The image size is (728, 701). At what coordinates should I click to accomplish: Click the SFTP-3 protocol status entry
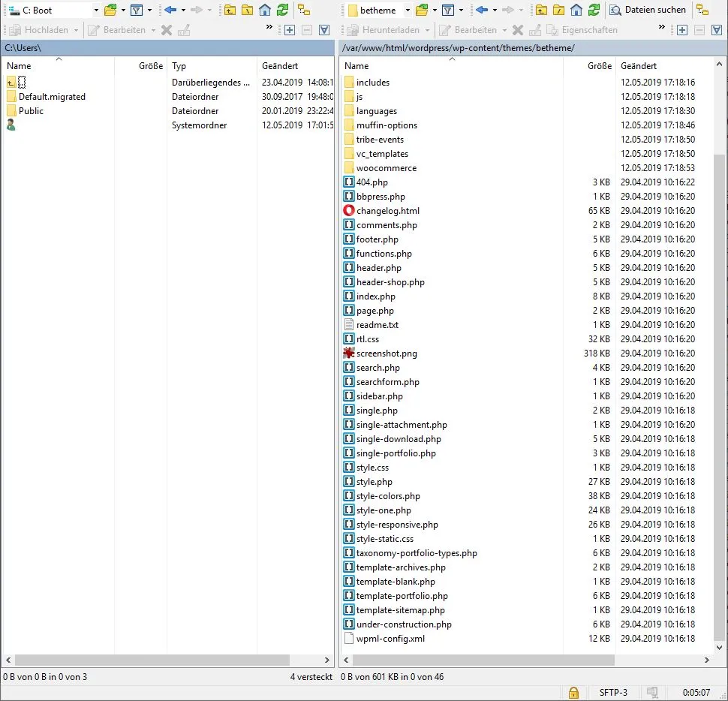click(613, 693)
